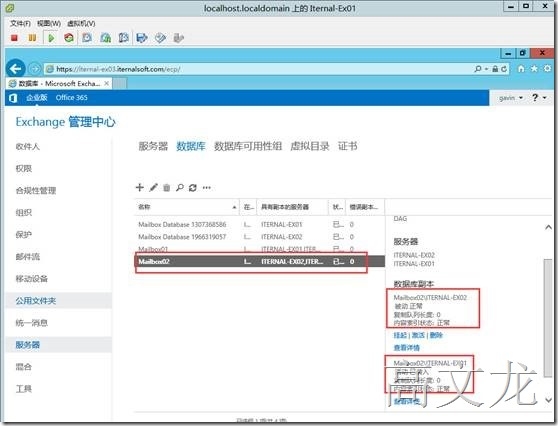Viewport: 558px width, 426px height.
Task: Add a new database with plus icon
Action: point(140,187)
